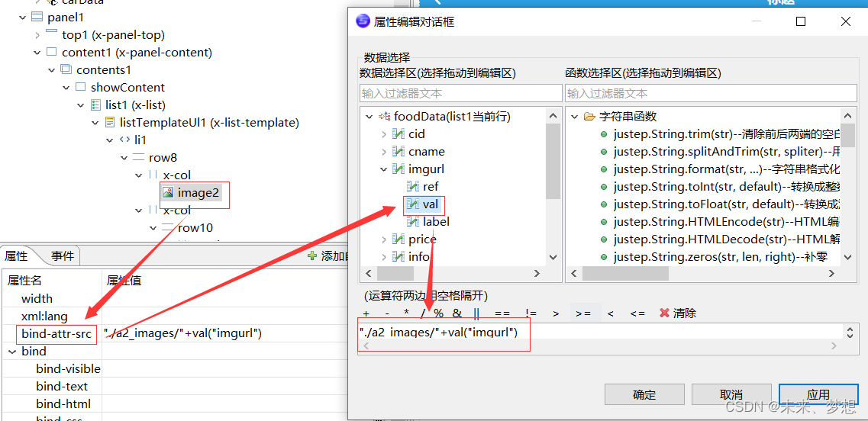The width and height of the screenshot is (868, 421).
Task: Collapse imgurl field node
Action: click(384, 169)
